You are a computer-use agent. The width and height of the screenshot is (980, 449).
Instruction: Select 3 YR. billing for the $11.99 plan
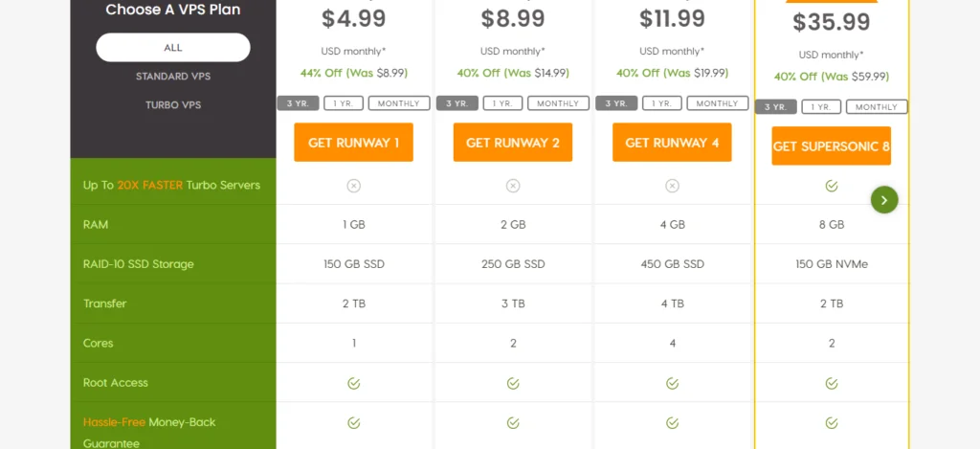pos(616,103)
